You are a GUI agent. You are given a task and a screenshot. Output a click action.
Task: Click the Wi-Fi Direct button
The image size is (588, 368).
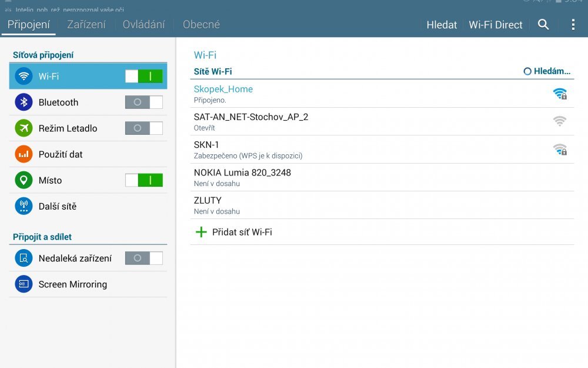[496, 24]
